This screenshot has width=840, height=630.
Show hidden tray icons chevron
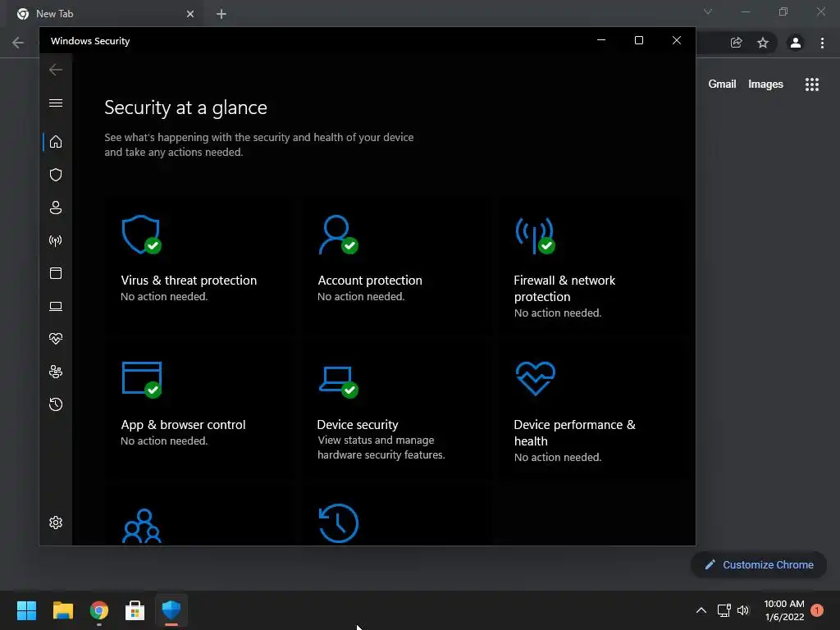pos(701,610)
